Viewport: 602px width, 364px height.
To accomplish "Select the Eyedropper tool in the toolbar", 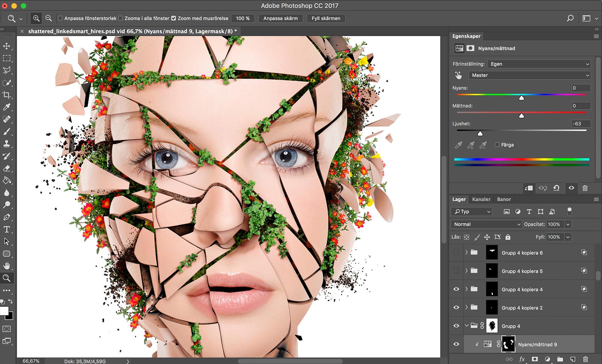I will coord(7,107).
